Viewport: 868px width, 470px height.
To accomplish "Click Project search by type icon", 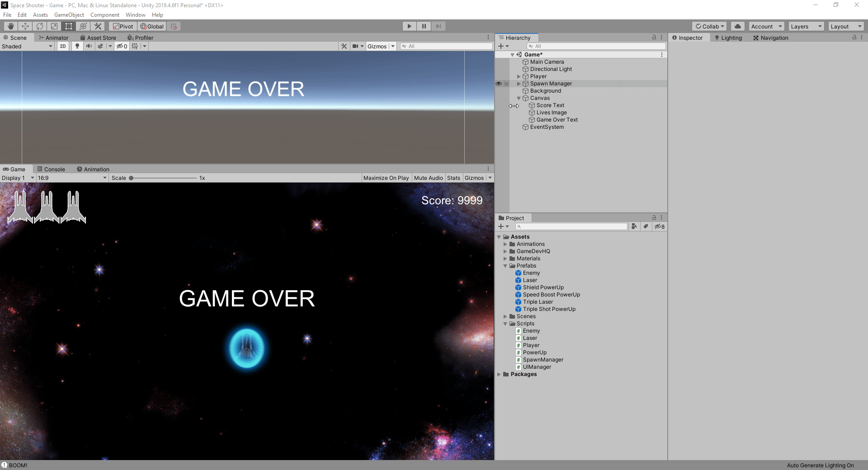I will pyautogui.click(x=634, y=226).
